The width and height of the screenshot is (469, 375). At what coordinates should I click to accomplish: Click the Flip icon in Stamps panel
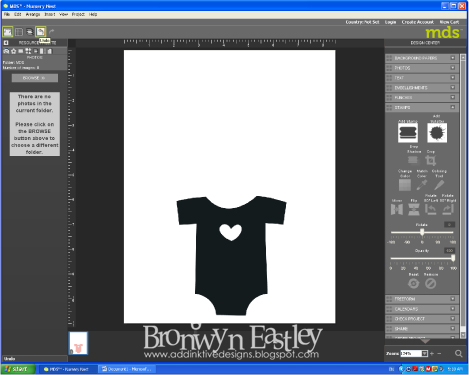[414, 209]
